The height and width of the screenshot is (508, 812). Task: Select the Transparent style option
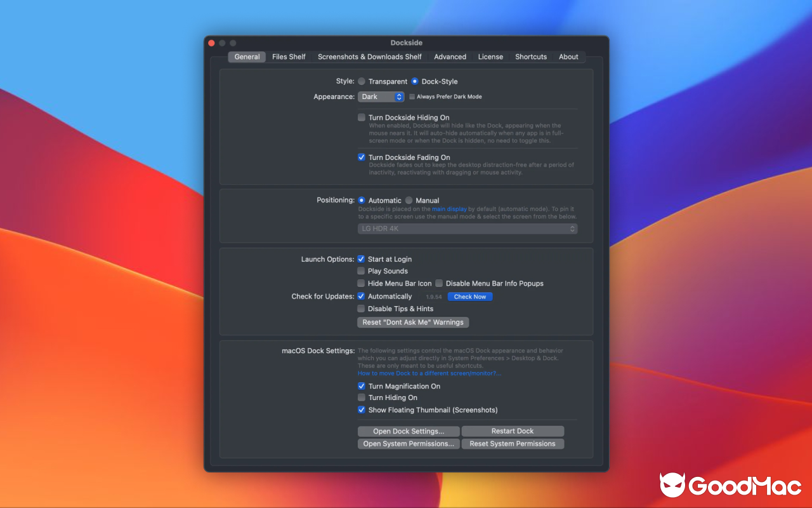point(362,81)
